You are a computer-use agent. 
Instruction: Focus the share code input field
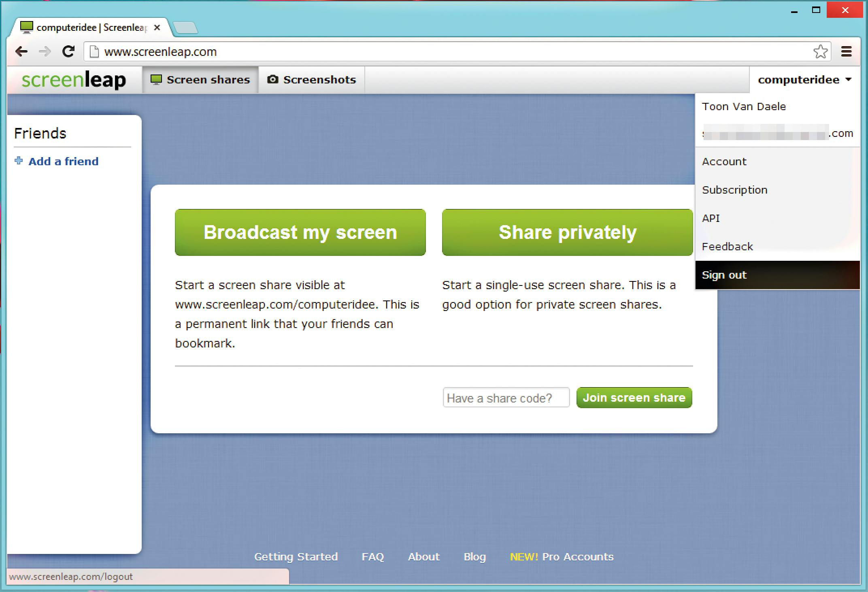[506, 398]
